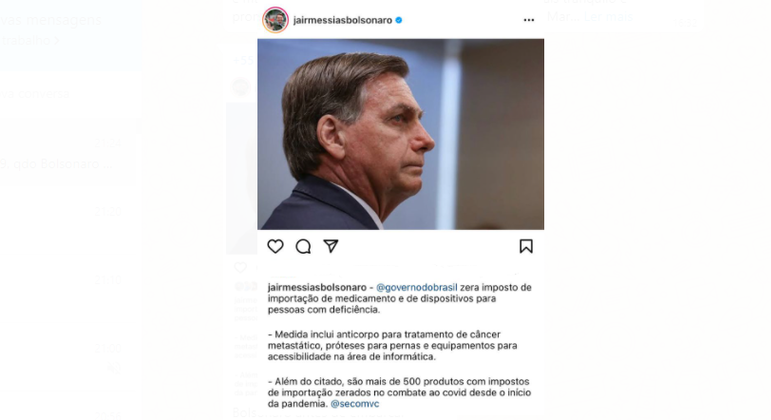Open the faded 'trabalho' chevron link
Screen dimensions: 771x420
[x=30, y=40]
